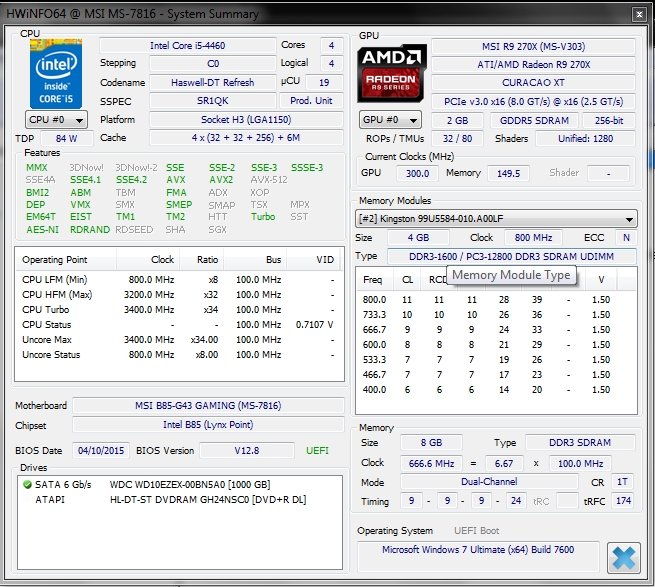Click the cache value 4 x (32 + 32 + 256) + 6M
This screenshot has width=655, height=587.
point(246,138)
